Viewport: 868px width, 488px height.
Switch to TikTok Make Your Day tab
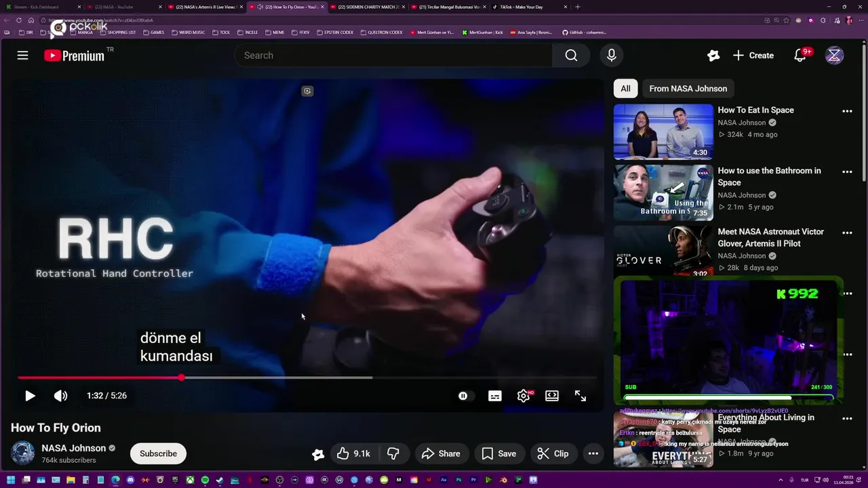coord(530,7)
